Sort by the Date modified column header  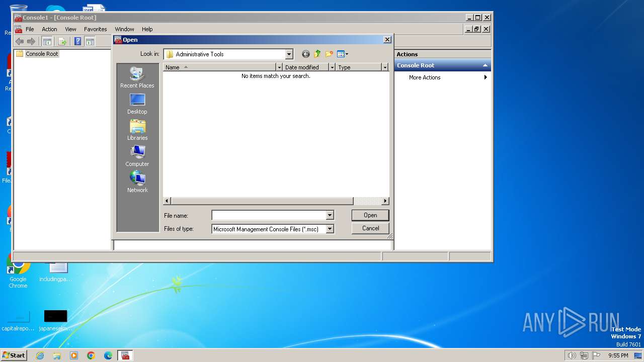[305, 67]
